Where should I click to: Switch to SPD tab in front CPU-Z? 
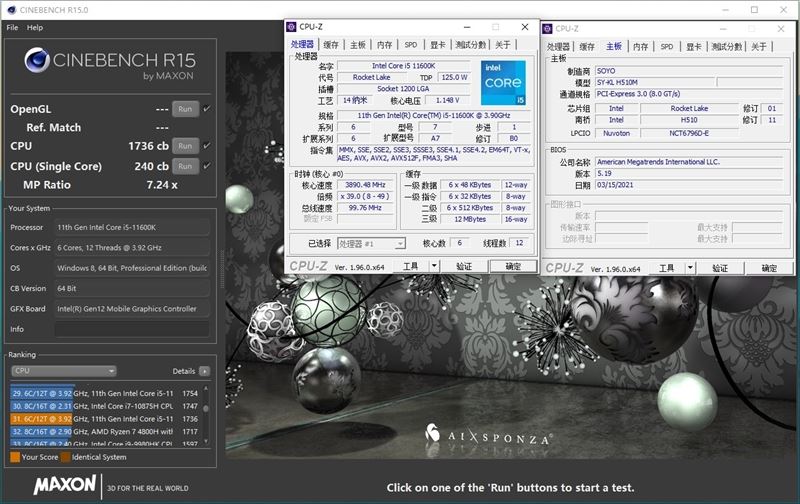tap(411, 45)
